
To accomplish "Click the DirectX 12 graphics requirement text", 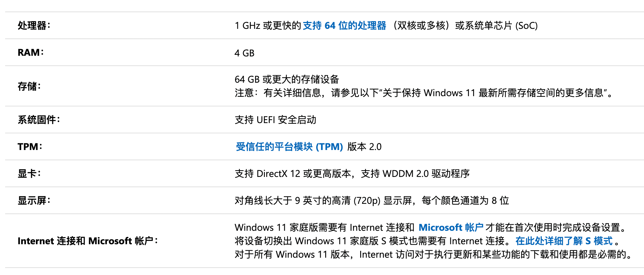I will pos(352,174).
